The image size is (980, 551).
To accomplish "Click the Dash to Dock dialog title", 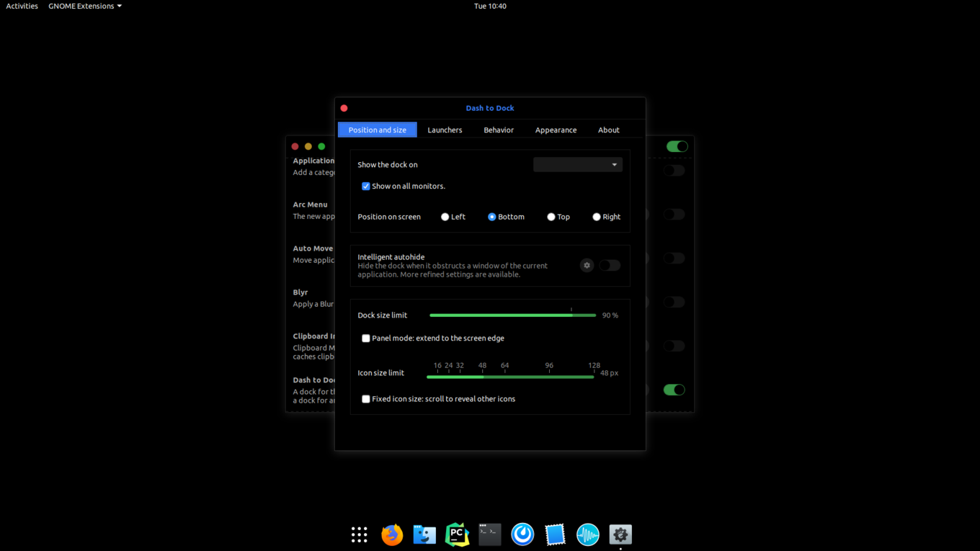I will point(490,108).
